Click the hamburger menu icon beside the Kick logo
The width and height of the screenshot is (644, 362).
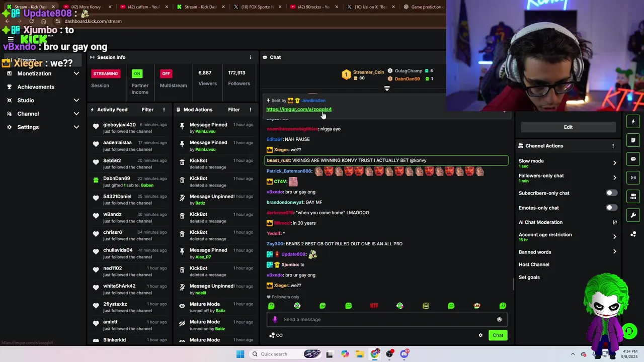11,40
